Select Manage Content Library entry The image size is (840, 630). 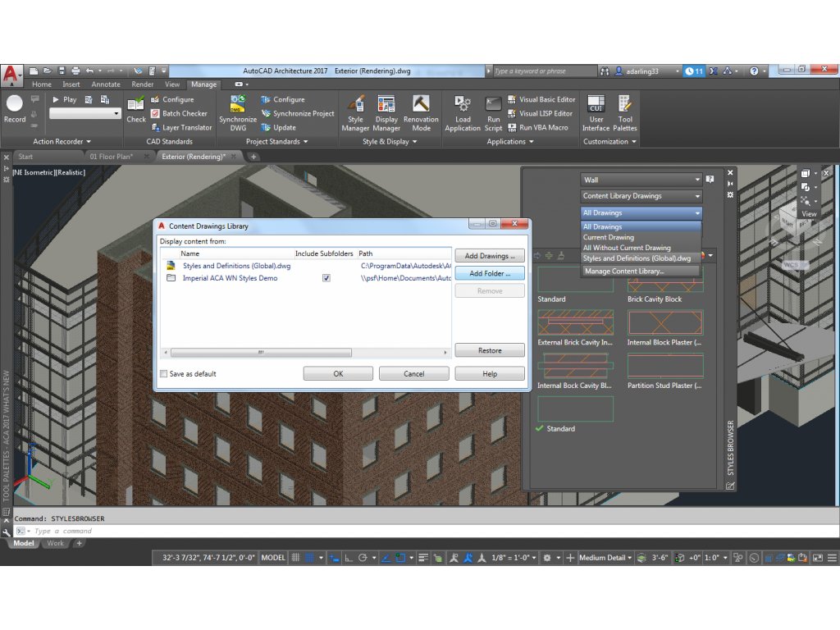coord(641,271)
